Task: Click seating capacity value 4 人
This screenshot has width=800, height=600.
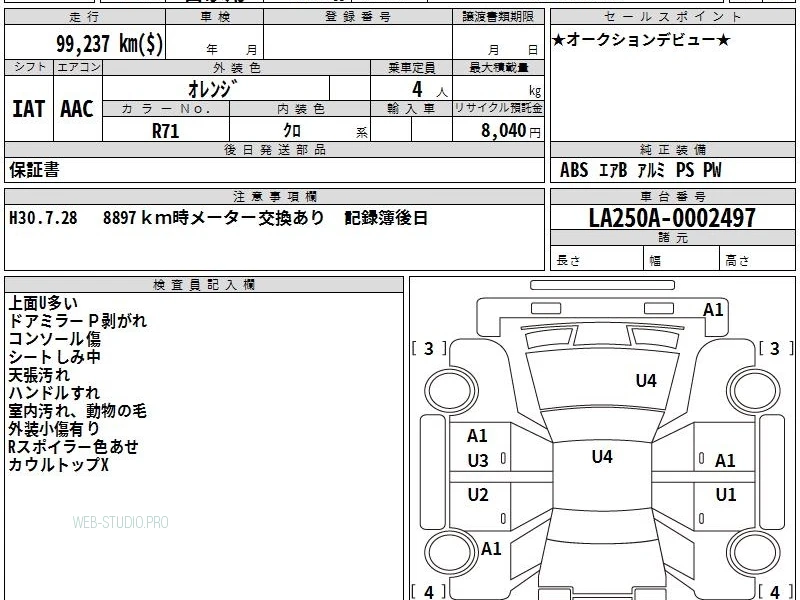Action: click(430, 90)
